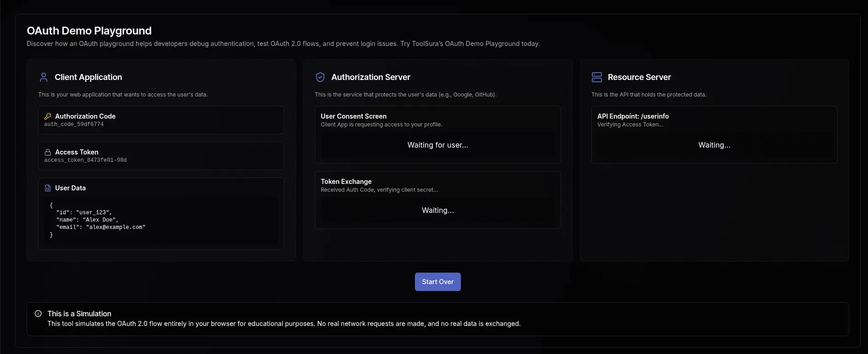Click the This is the service that protects description
This screenshot has height=354, width=868.
click(405, 95)
